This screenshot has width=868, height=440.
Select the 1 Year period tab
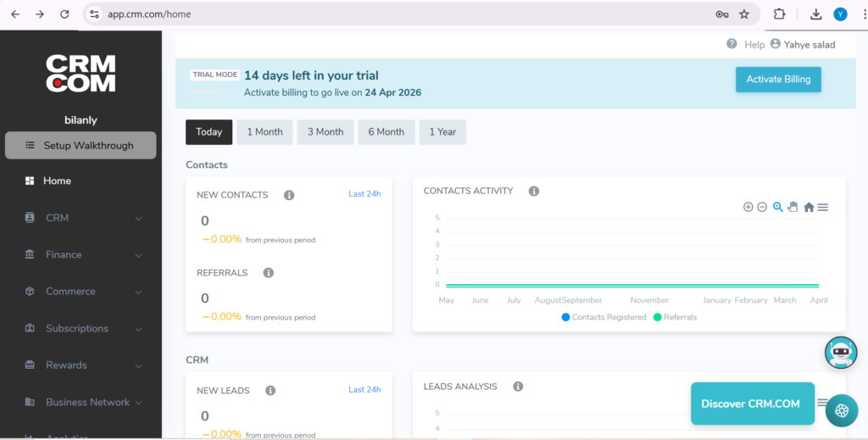pyautogui.click(x=442, y=132)
